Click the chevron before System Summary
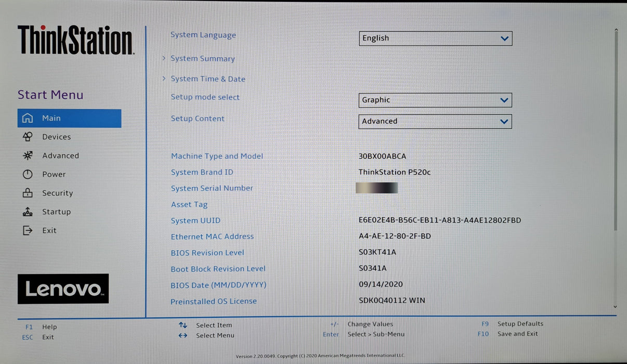 pos(164,58)
